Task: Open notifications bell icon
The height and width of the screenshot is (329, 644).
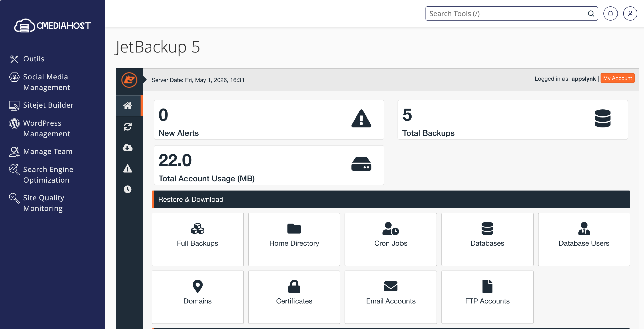Action: pos(610,14)
